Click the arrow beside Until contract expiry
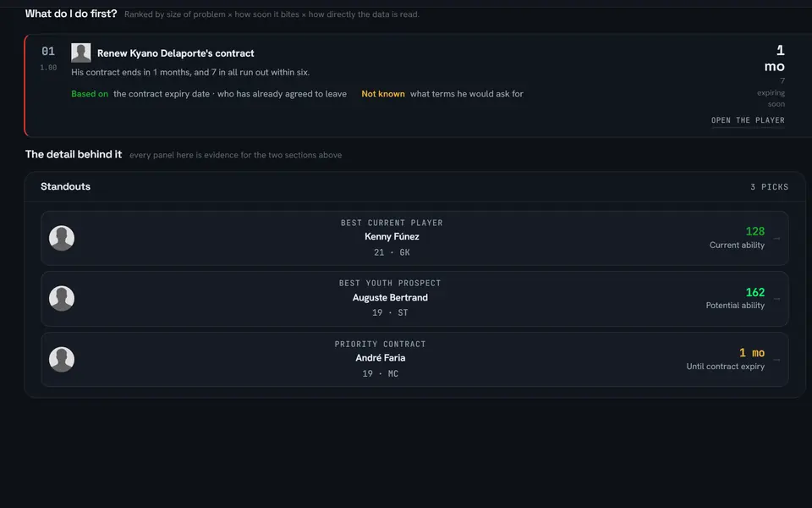This screenshot has width=812, height=508. [x=776, y=360]
